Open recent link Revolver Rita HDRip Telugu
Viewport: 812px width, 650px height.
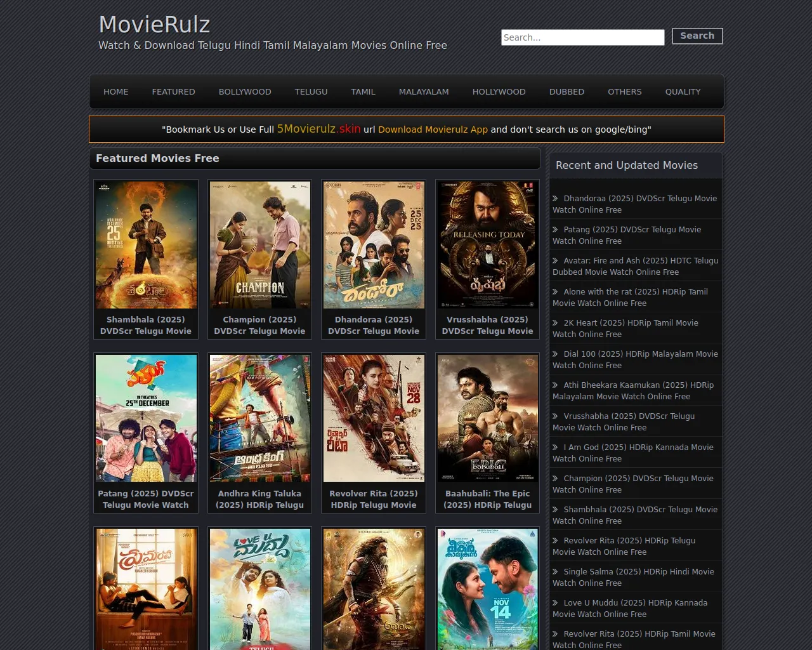pyautogui.click(x=624, y=546)
